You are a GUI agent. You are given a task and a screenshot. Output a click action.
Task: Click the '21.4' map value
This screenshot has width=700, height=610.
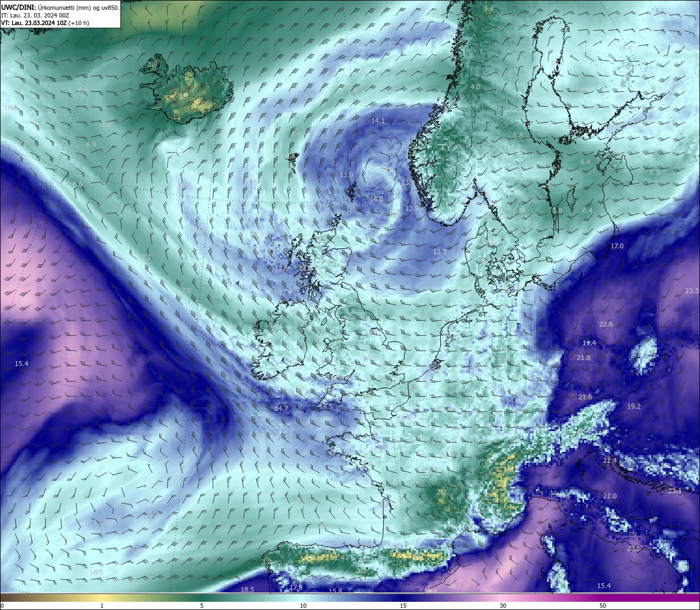tap(610, 461)
